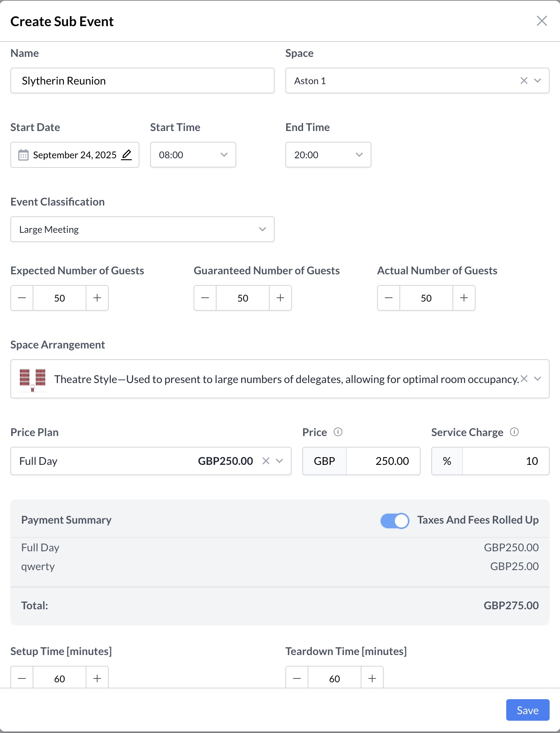
Task: Click the Service Charge info icon
Action: tap(514, 432)
